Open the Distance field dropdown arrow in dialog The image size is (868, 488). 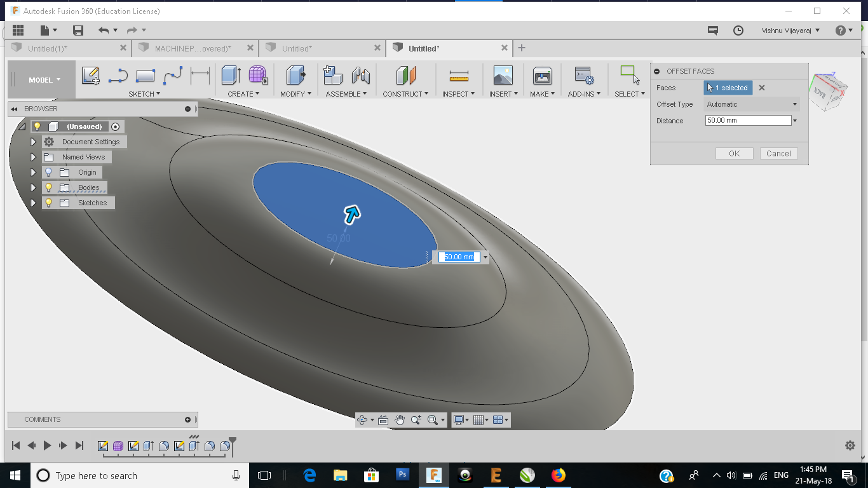pyautogui.click(x=795, y=121)
